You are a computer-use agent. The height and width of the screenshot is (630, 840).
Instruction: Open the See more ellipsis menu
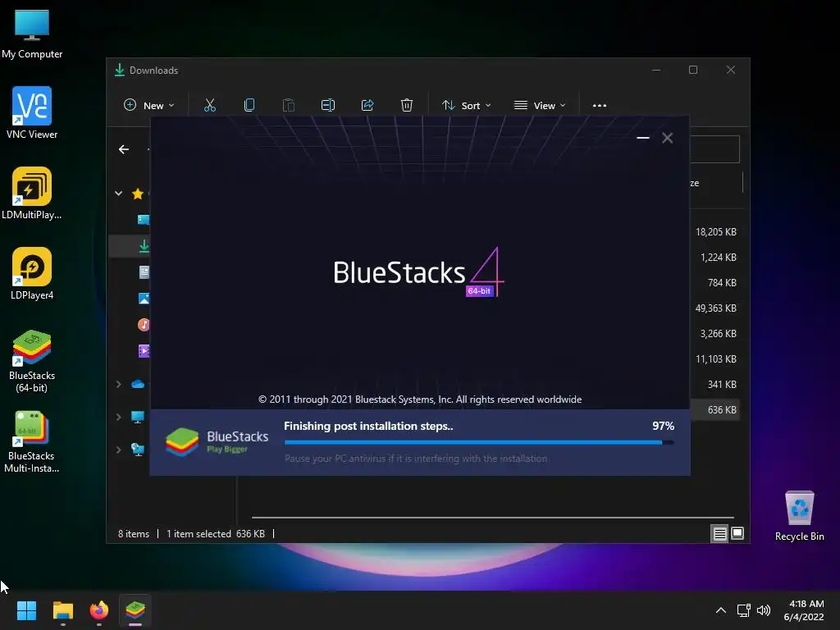coord(600,106)
